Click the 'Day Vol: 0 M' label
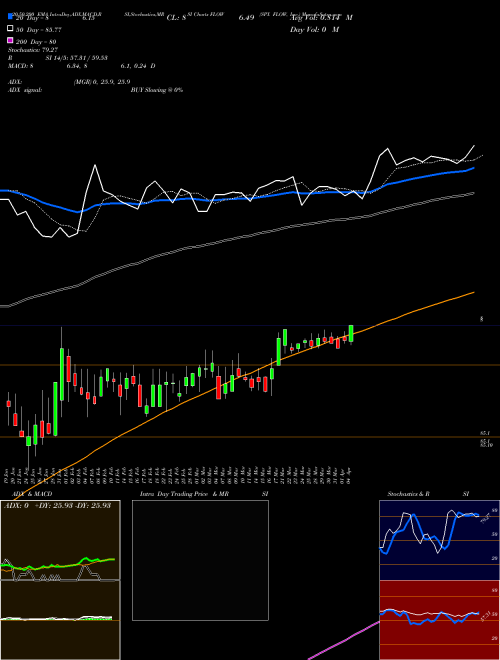The height and width of the screenshot is (660, 500). (x=314, y=30)
